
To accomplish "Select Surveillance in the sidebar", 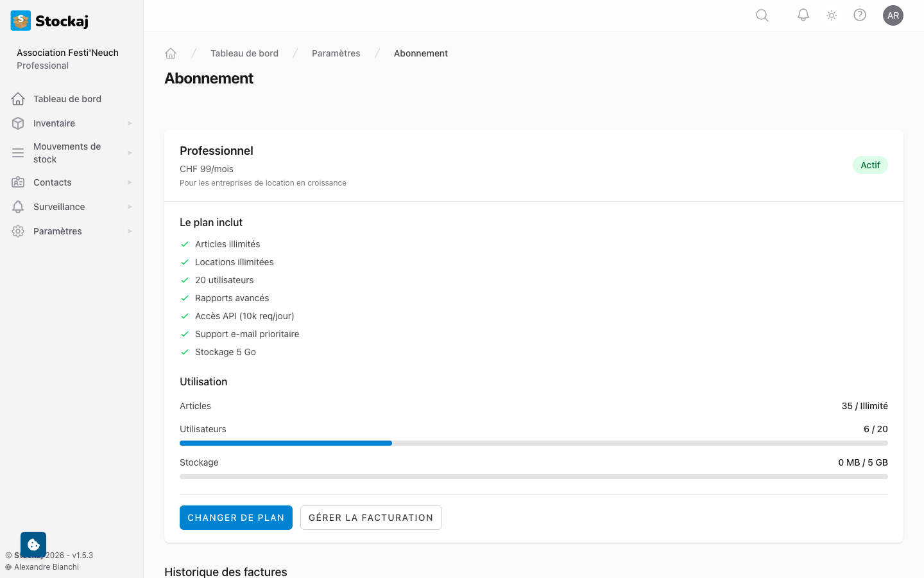I will 72,207.
